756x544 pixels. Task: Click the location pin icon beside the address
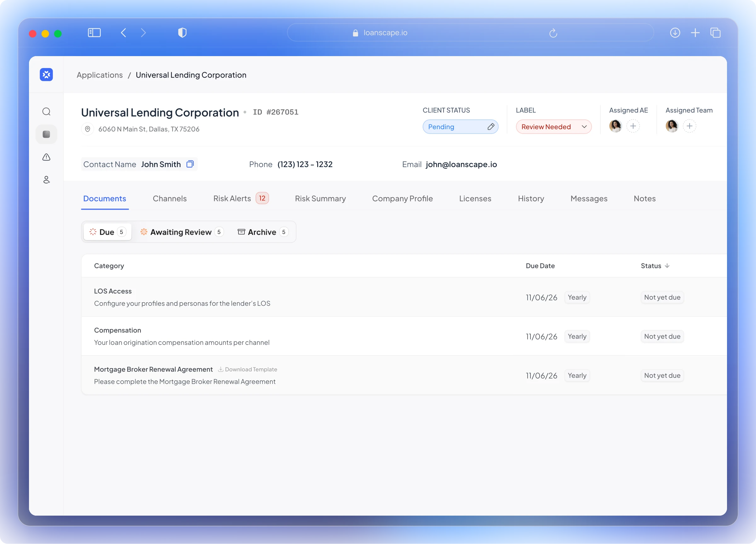87,129
